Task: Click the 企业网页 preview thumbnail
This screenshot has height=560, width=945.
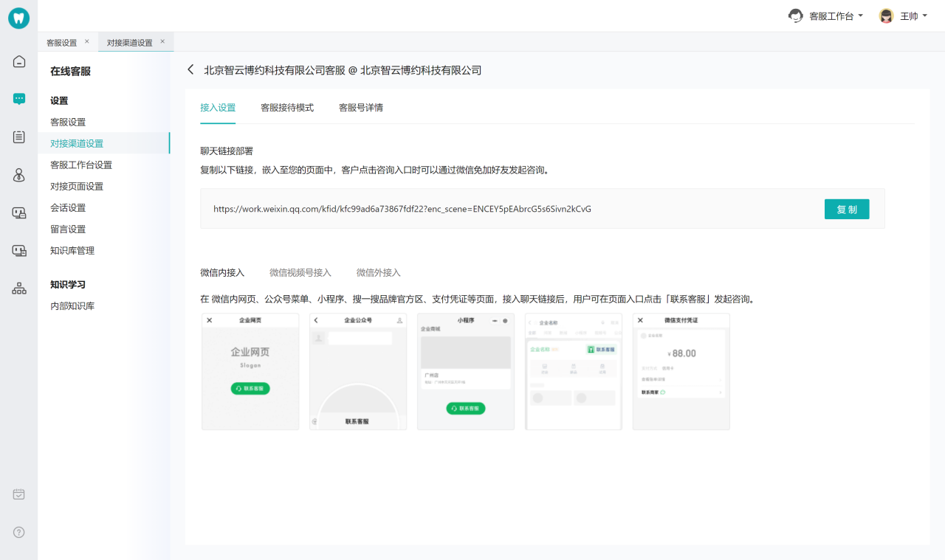Action: [250, 371]
